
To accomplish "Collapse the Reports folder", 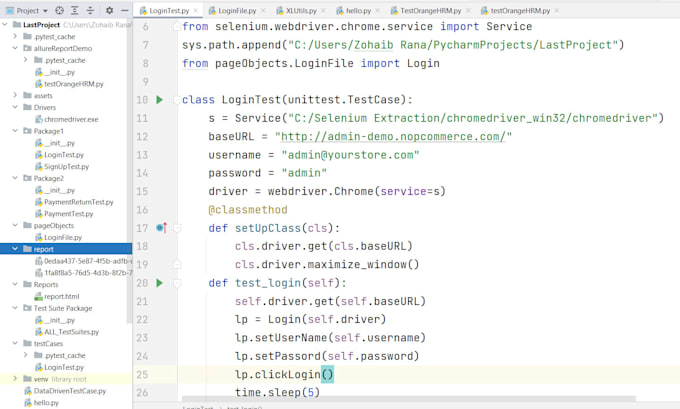I will click(x=15, y=284).
